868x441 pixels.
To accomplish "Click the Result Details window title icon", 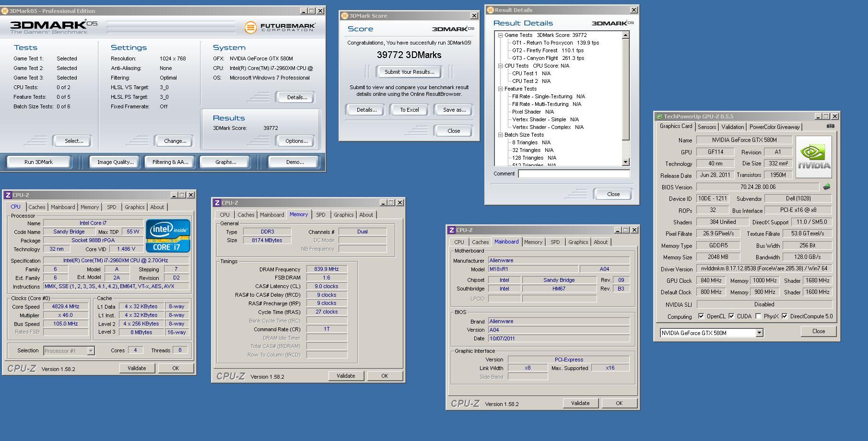I will [x=490, y=10].
